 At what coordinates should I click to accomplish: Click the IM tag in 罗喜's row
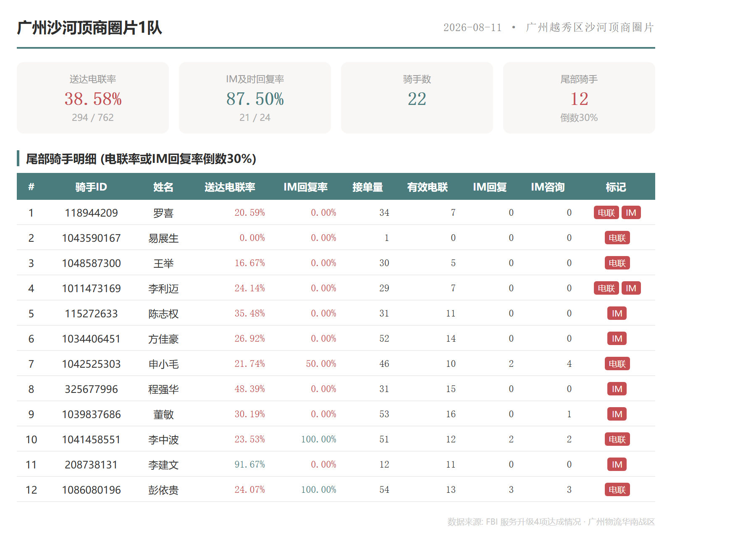[x=631, y=212]
